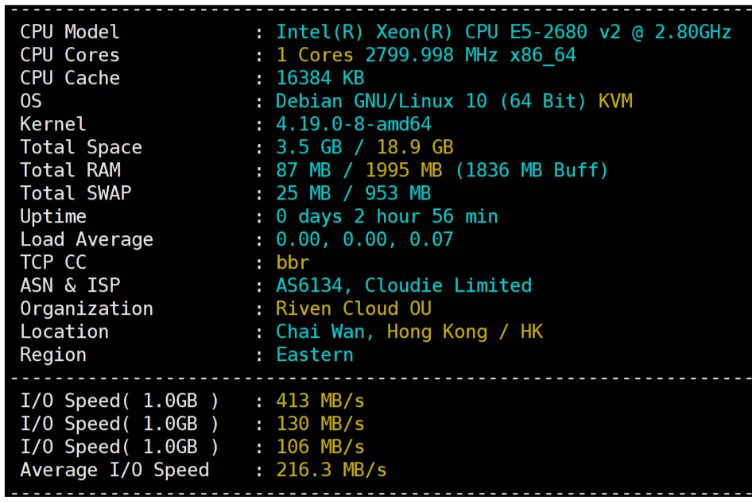Image resolution: width=754 pixels, height=502 pixels.
Task: Click the Eastern region value
Action: 314,354
